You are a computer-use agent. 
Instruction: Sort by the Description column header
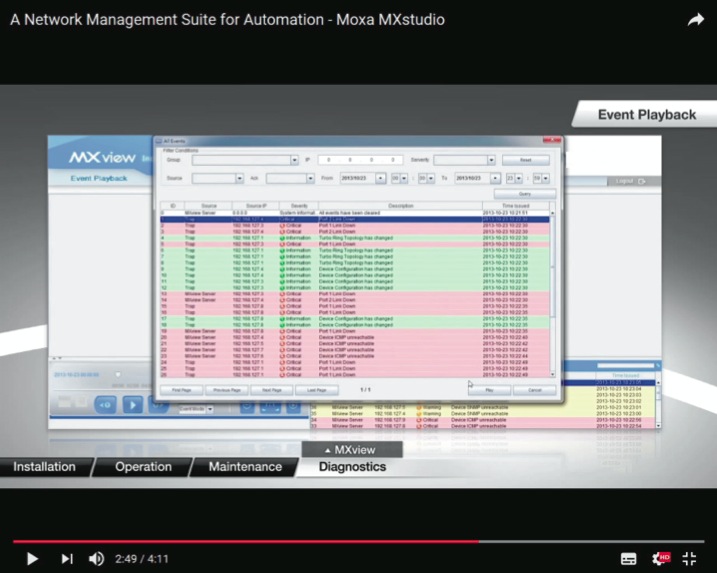click(401, 206)
